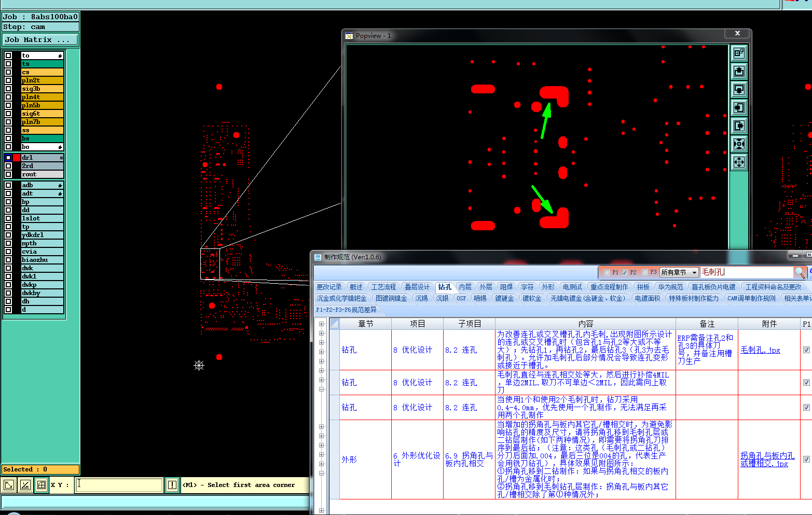Open the OSP tab
The image size is (812, 515).
[461, 298]
